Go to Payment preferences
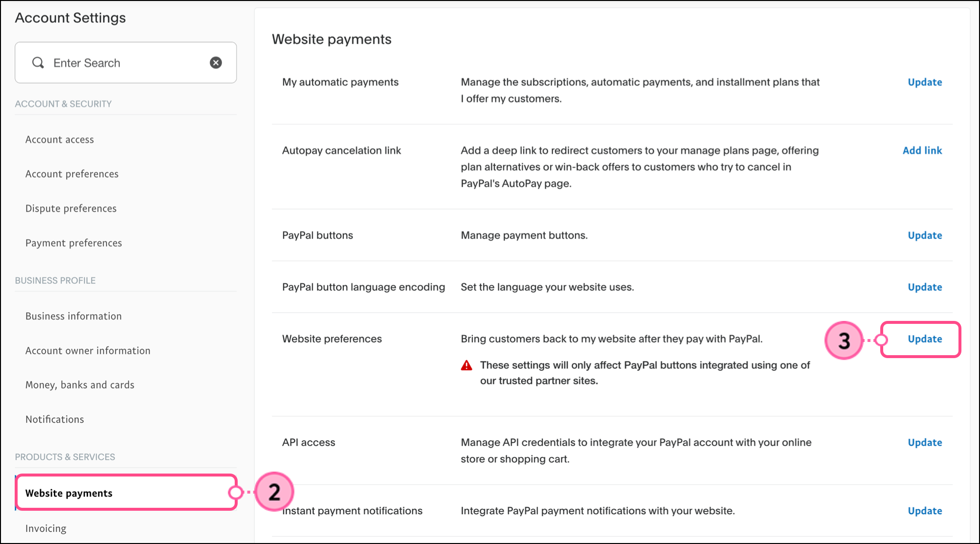This screenshot has width=980, height=544. click(x=74, y=243)
